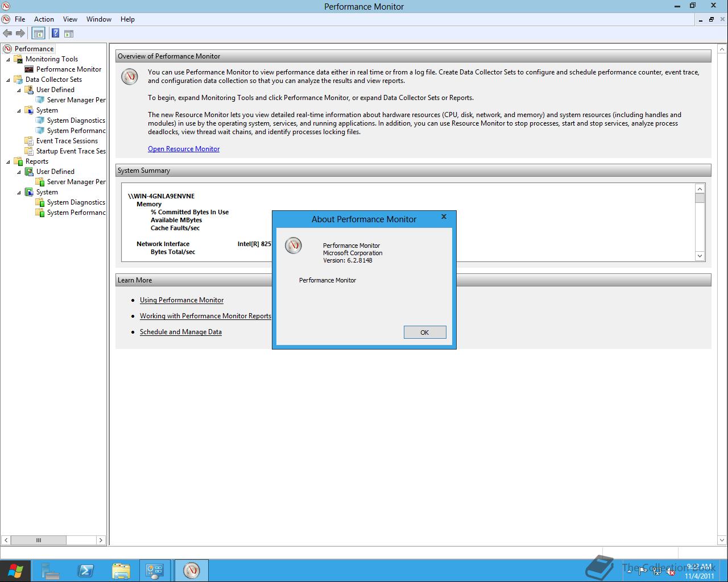Collapse System under Data Collector Sets
The width and height of the screenshot is (728, 582).
(19, 110)
